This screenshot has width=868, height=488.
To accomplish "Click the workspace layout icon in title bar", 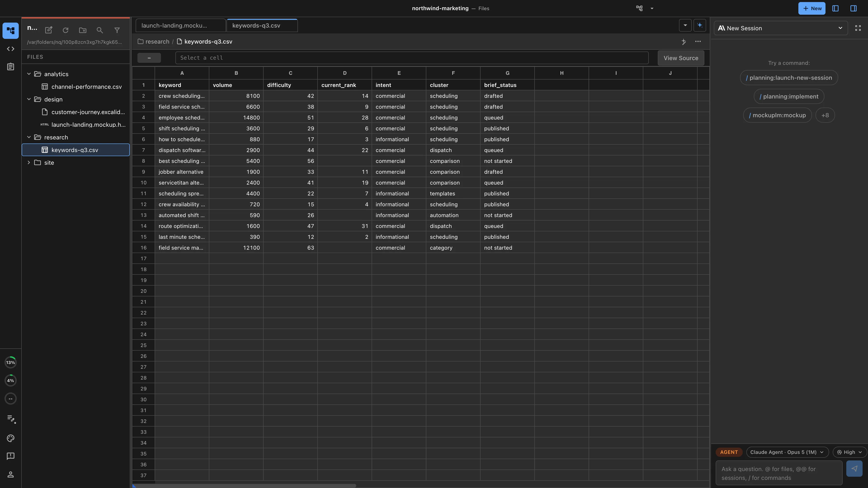I will (x=639, y=8).
